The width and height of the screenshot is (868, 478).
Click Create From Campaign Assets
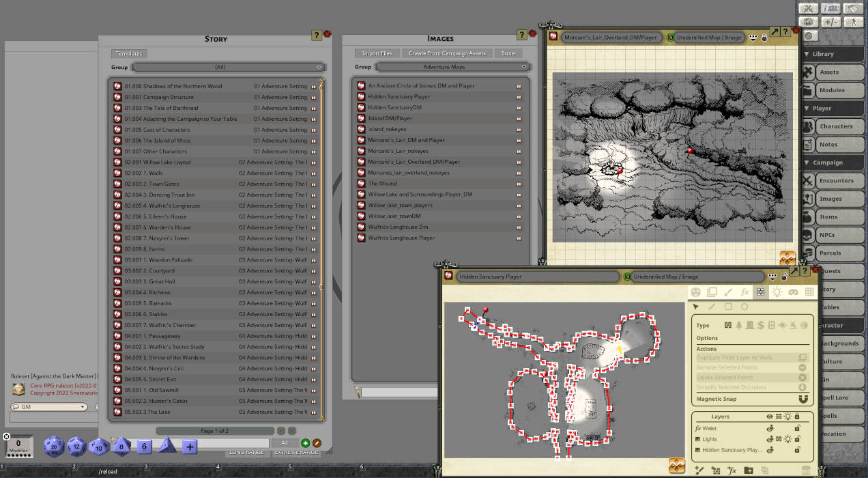point(447,53)
